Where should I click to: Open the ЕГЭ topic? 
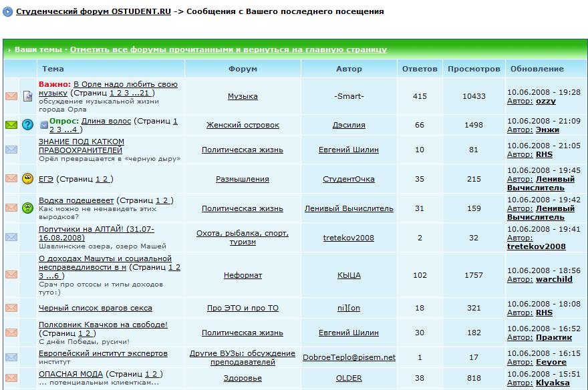pyautogui.click(x=46, y=179)
